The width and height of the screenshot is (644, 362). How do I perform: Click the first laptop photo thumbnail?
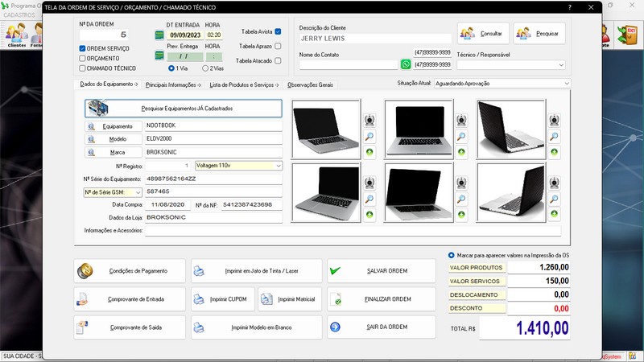click(x=325, y=129)
